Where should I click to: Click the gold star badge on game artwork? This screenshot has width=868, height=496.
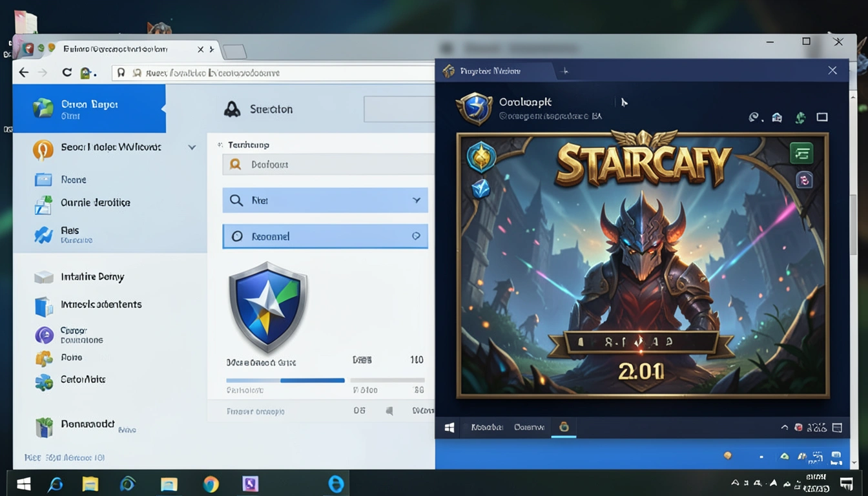click(x=480, y=156)
